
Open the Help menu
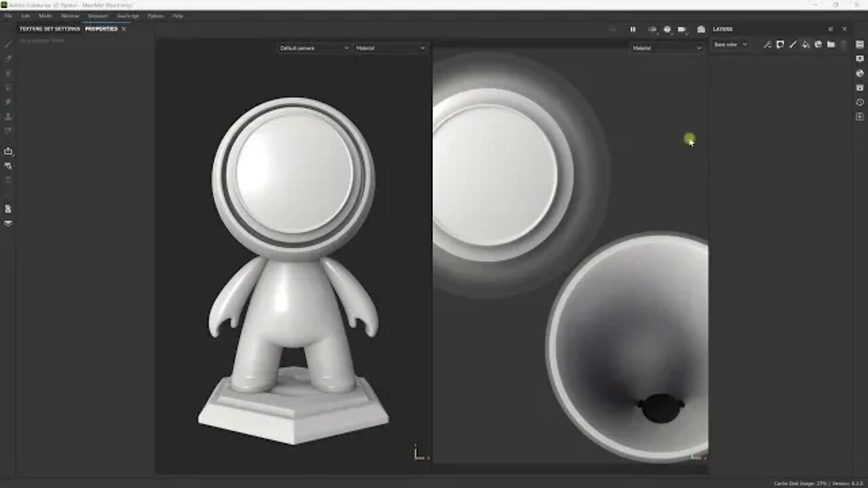tap(178, 16)
